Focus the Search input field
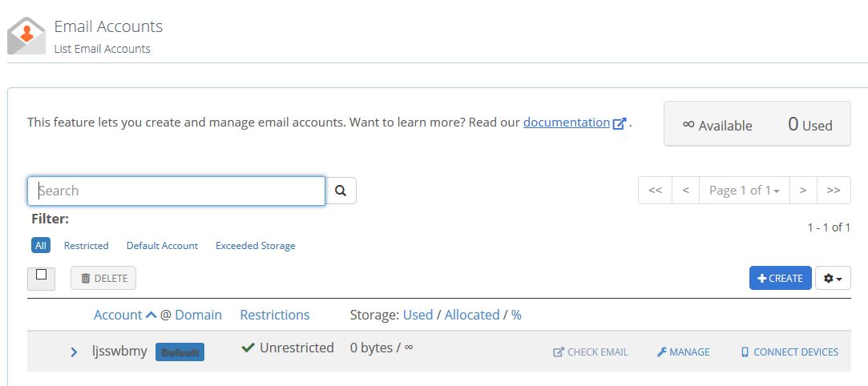 pyautogui.click(x=176, y=191)
